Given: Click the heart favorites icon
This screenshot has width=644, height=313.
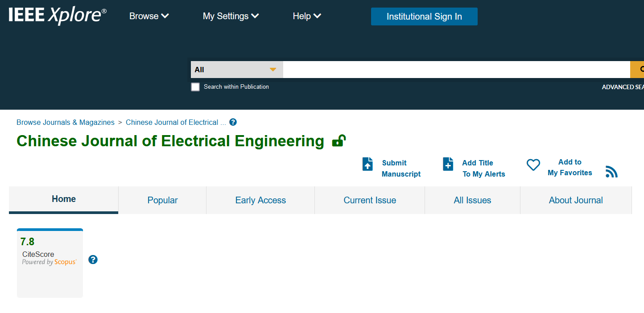Looking at the screenshot, I should coord(533,165).
